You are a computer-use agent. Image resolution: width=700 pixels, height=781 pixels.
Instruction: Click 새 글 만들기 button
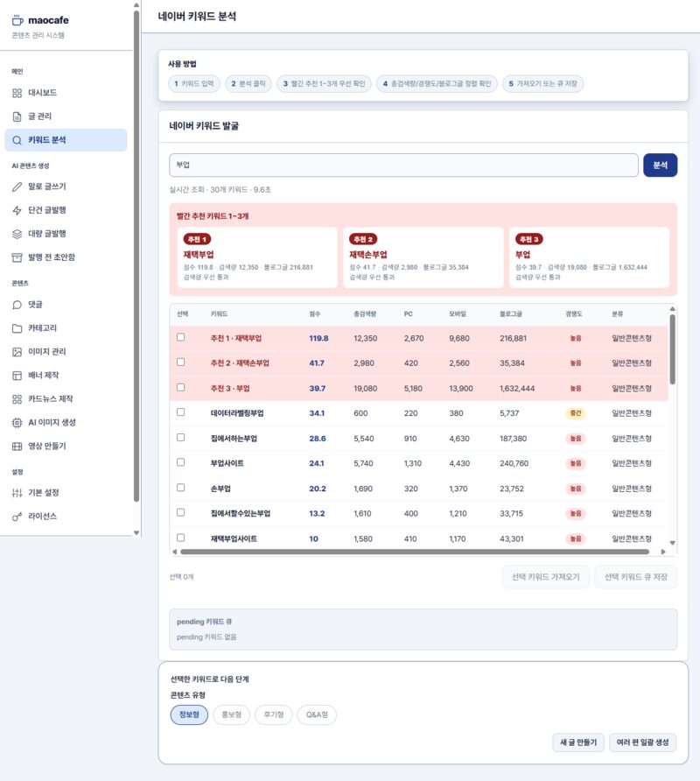pyautogui.click(x=578, y=742)
